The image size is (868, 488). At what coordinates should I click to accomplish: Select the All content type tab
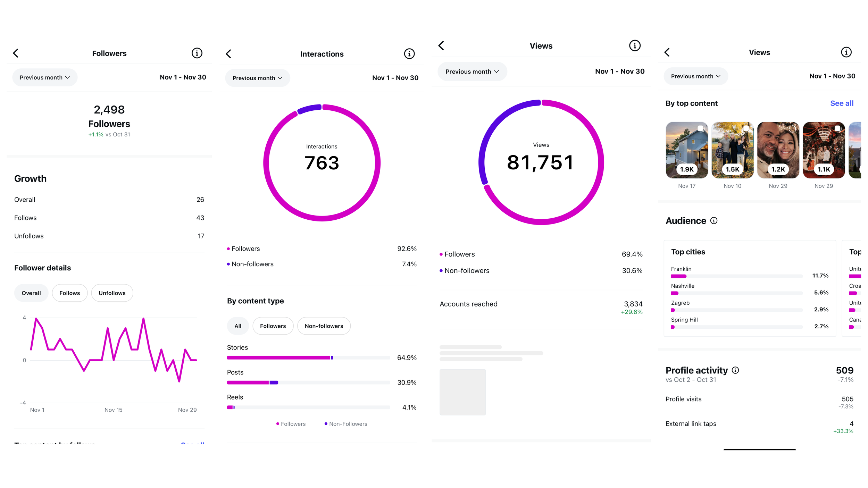238,326
